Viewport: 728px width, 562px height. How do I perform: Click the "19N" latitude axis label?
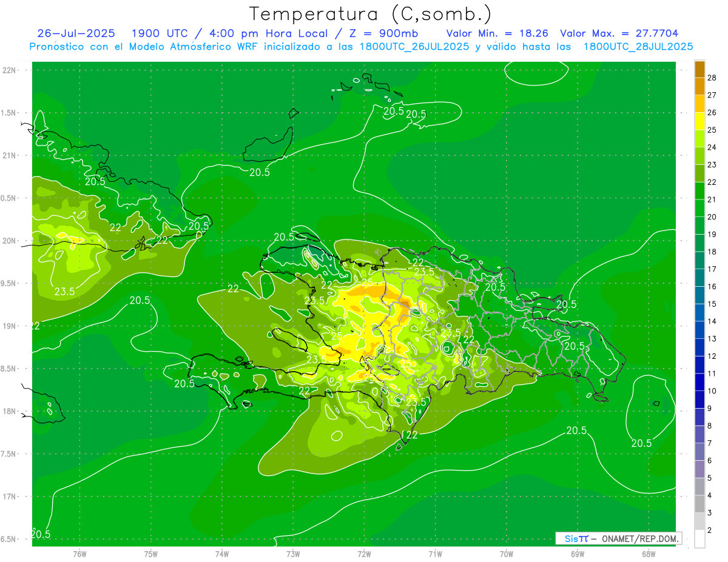point(9,326)
